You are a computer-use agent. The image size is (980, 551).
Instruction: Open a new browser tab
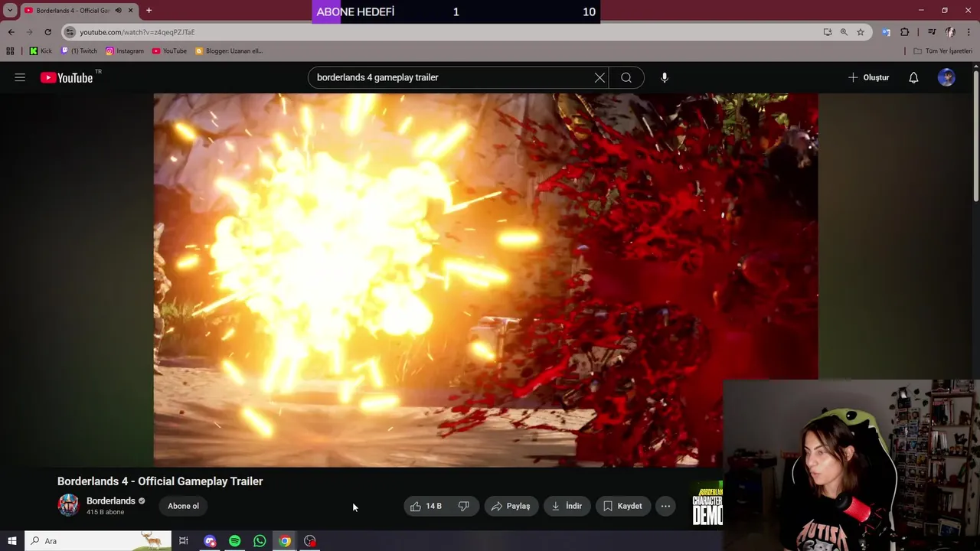pyautogui.click(x=149, y=11)
